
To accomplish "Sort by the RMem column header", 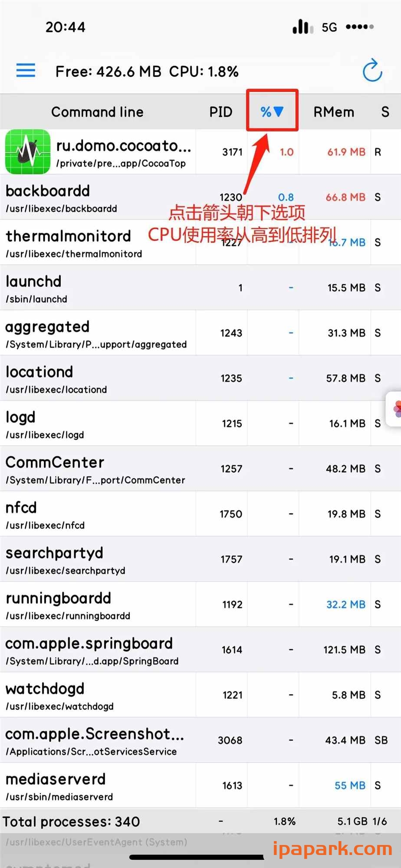I will (334, 112).
